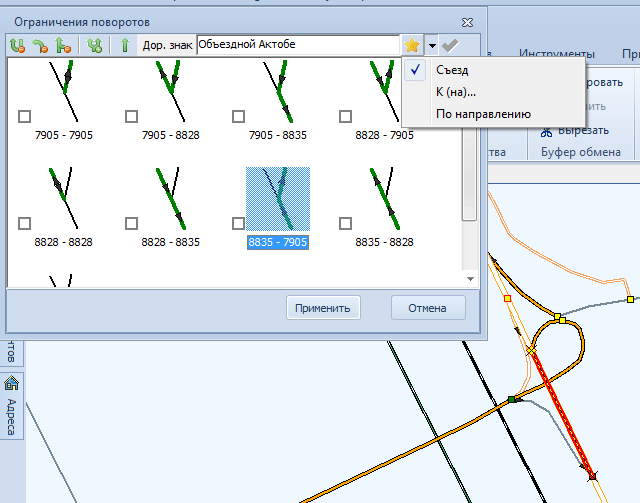
Task: Click the first green turn-restriction toolbar icon
Action: point(18,45)
